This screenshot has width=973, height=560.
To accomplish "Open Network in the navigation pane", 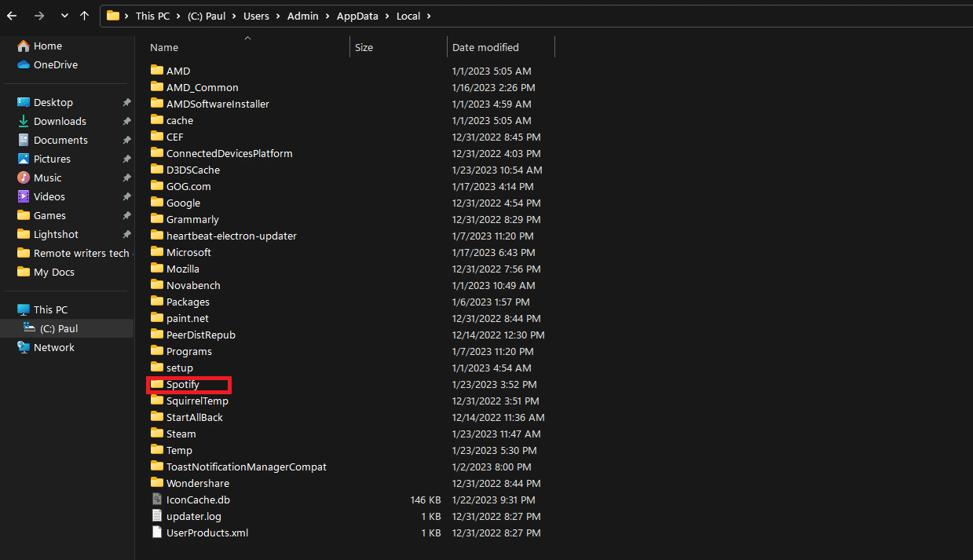I will [x=46, y=348].
